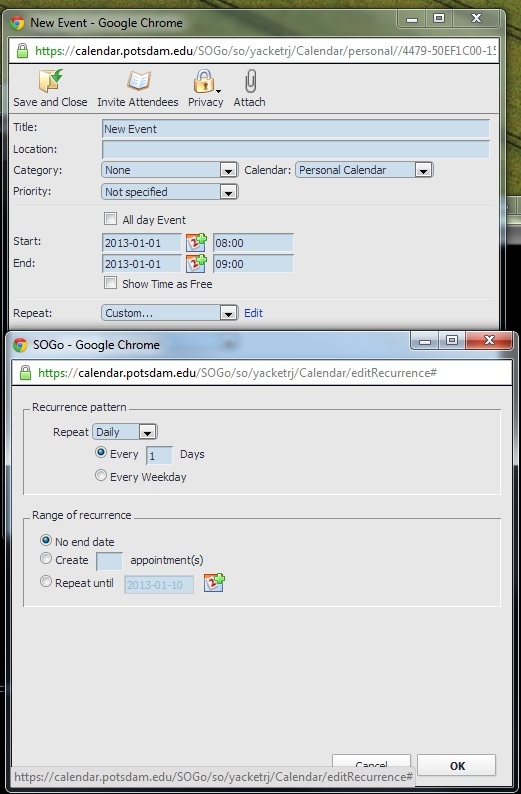Screen dimensions: 521x794
Task: Select the Every N Days radio button
Action: point(101,453)
